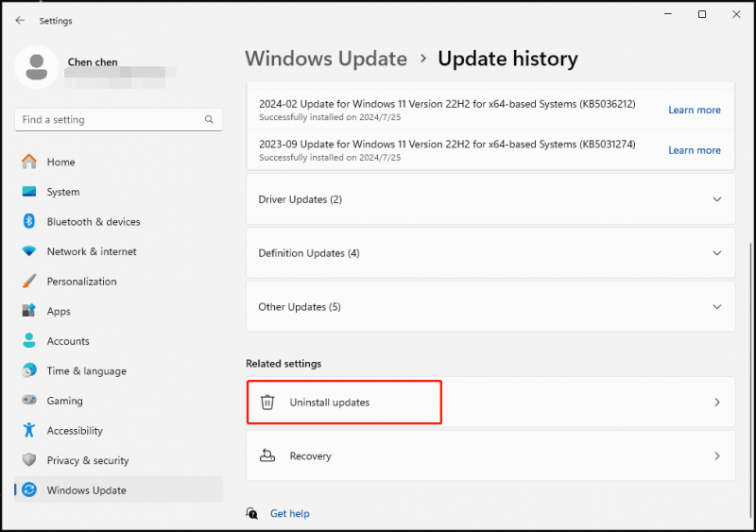Open the user profile avatar

tap(37, 67)
